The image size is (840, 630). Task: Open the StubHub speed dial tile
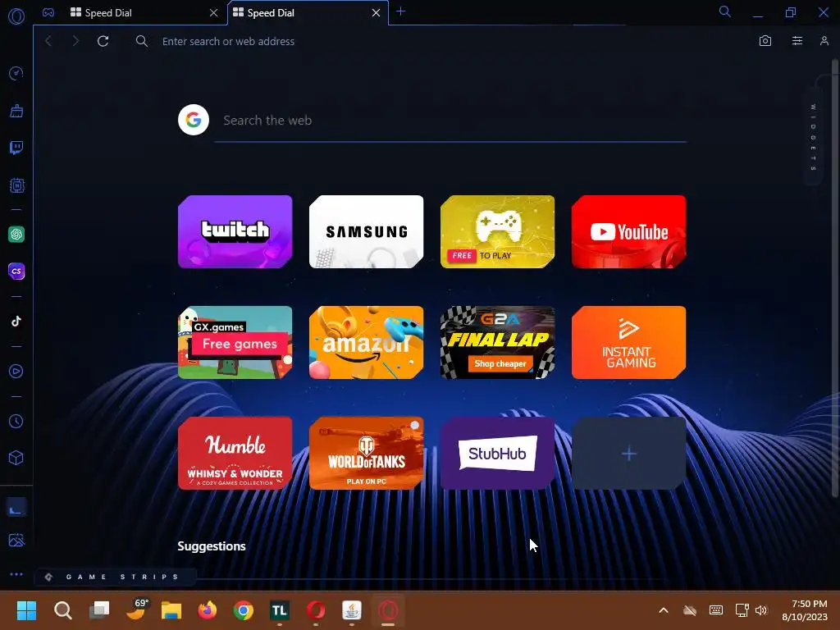[x=498, y=453]
